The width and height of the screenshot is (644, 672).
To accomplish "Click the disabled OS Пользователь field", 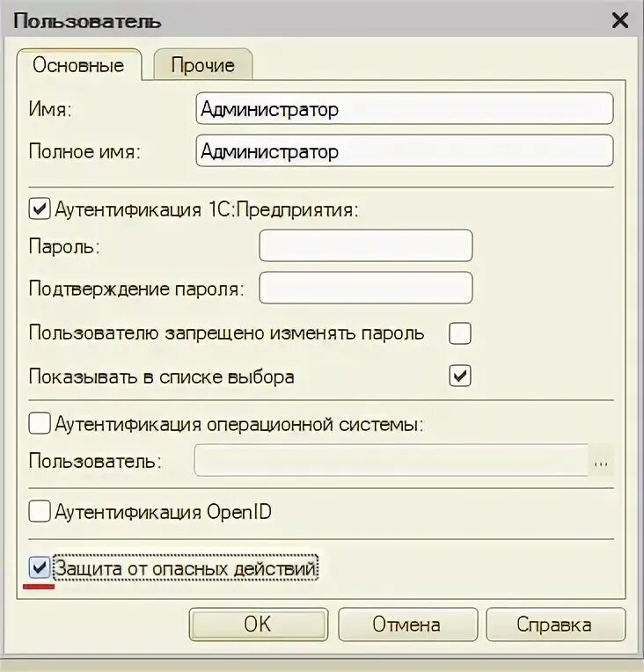I will pyautogui.click(x=392, y=461).
